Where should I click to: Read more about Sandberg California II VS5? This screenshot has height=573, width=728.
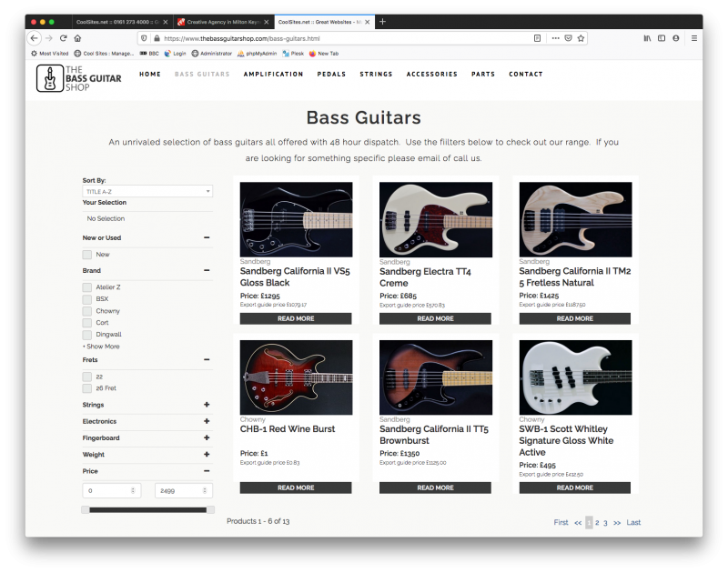[x=296, y=318]
